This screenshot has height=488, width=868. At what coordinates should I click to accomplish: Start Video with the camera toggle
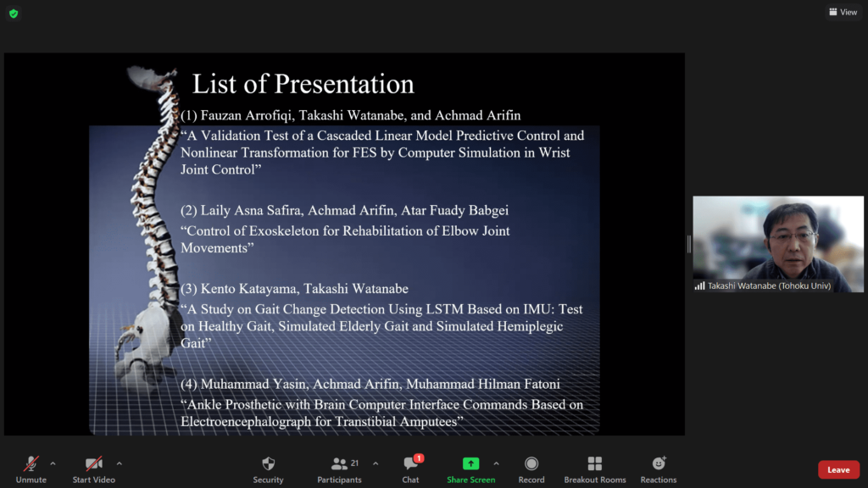tap(93, 464)
